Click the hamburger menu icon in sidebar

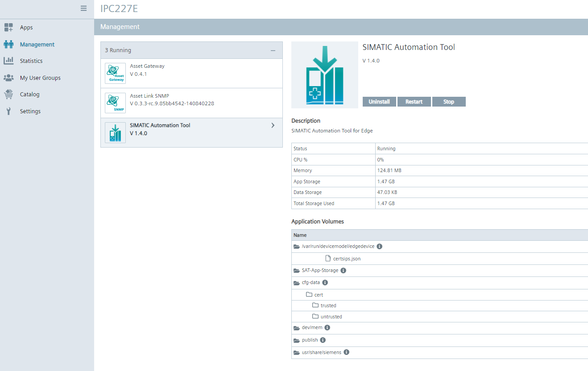[83, 8]
